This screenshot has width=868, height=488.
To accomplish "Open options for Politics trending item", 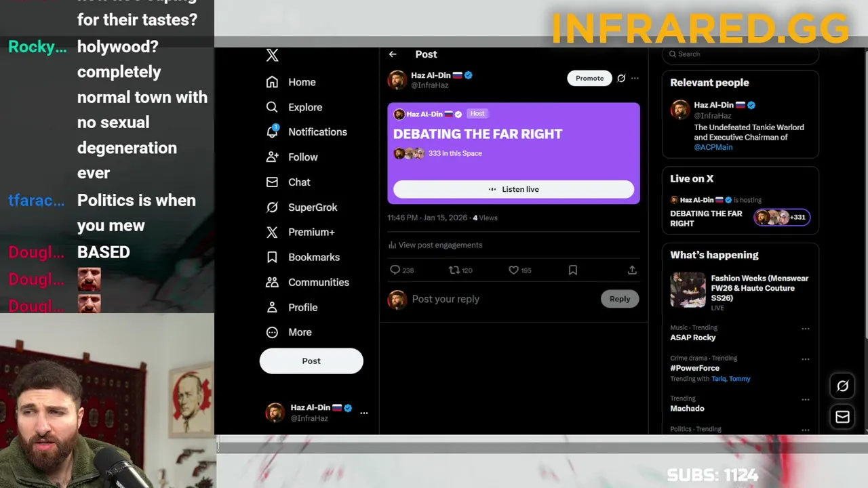I will tap(806, 430).
